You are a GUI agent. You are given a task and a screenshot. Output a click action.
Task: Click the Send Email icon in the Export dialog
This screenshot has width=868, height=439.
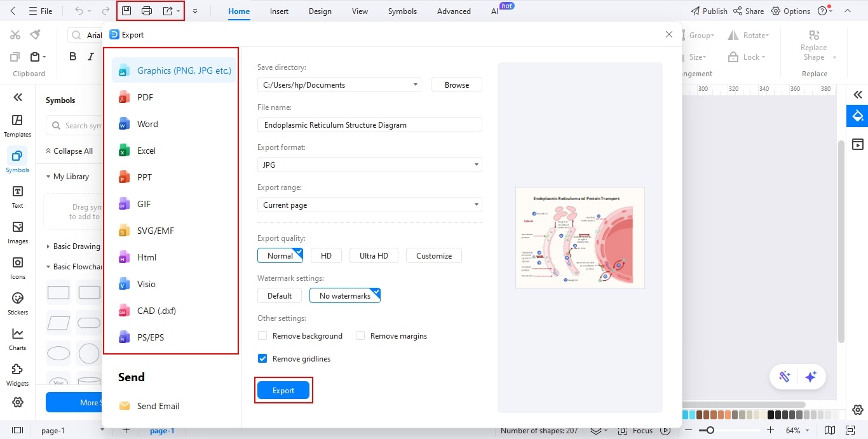click(x=123, y=406)
